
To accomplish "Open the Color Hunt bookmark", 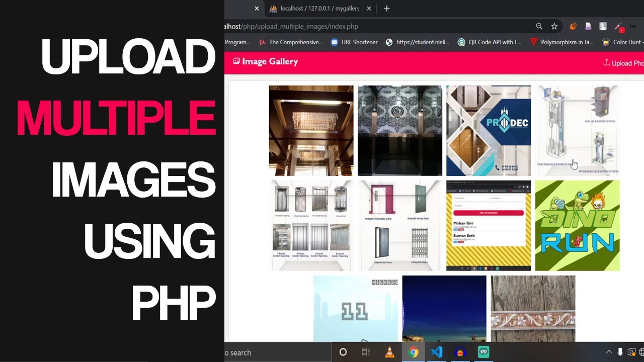I will [x=623, y=42].
